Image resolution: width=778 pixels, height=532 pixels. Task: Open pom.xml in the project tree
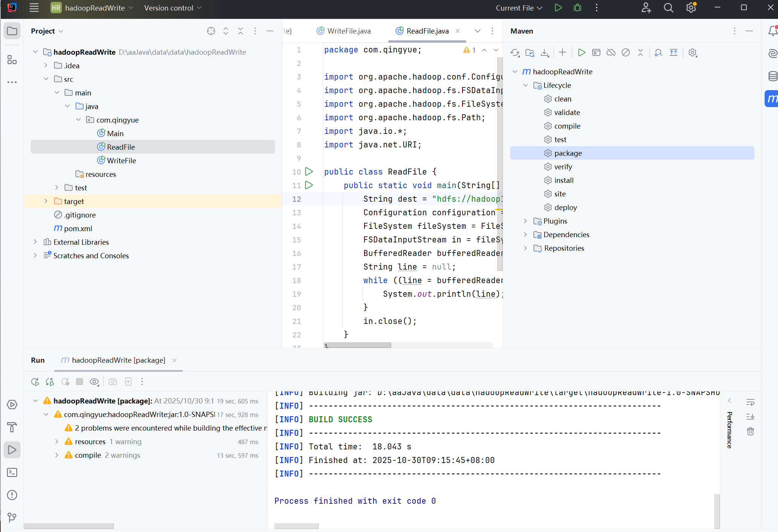point(78,228)
